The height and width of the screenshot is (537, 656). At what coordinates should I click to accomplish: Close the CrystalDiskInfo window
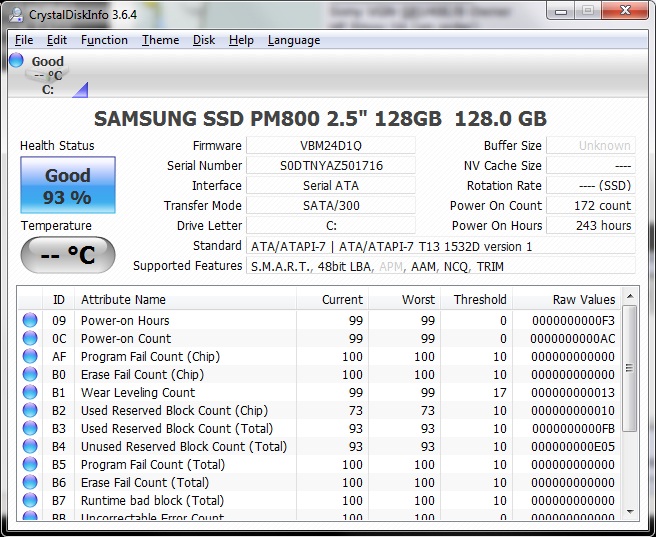625,11
